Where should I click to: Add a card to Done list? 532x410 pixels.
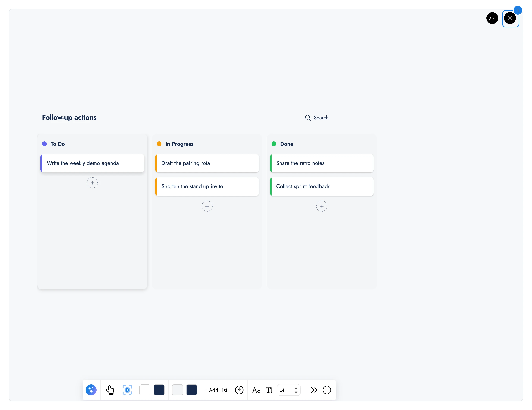point(322,206)
